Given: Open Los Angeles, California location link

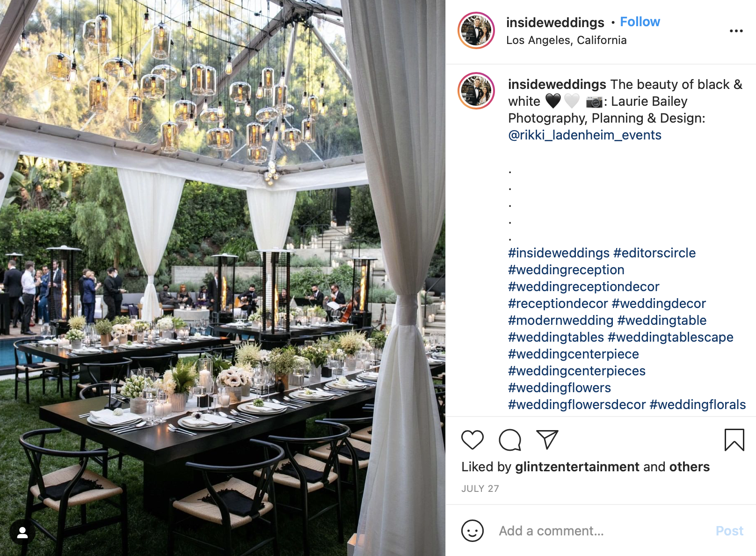Looking at the screenshot, I should [x=566, y=40].
